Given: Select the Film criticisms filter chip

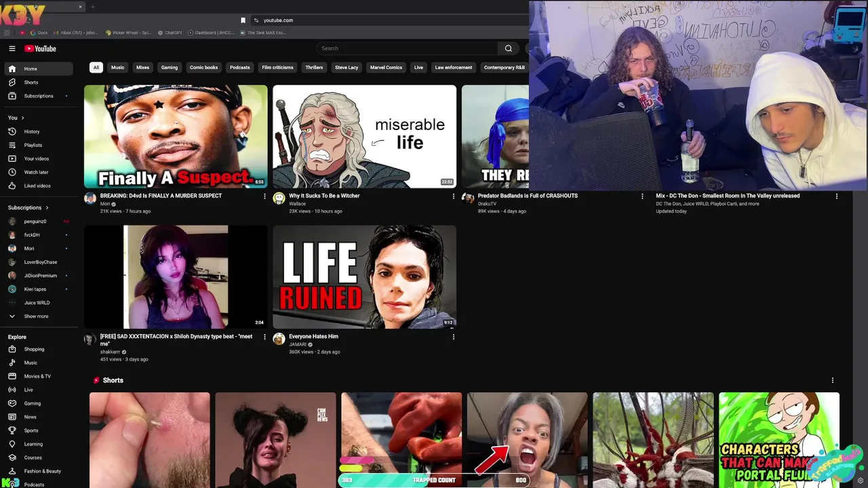Looking at the screenshot, I should (277, 68).
